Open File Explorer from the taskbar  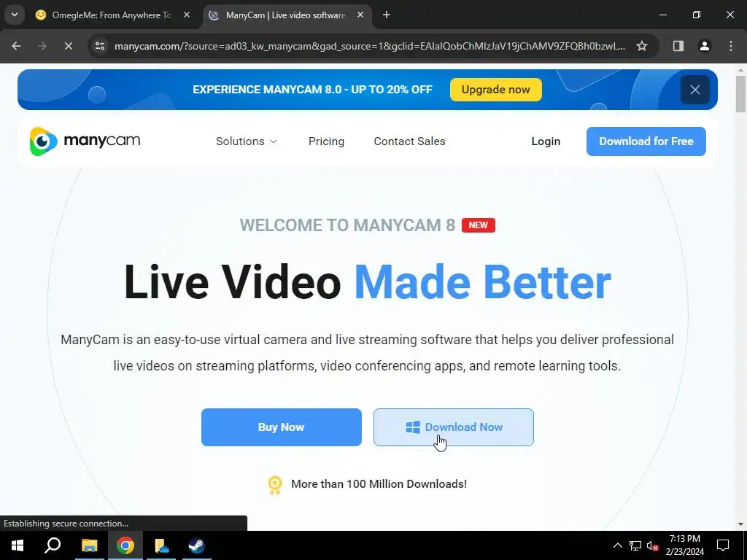89,545
